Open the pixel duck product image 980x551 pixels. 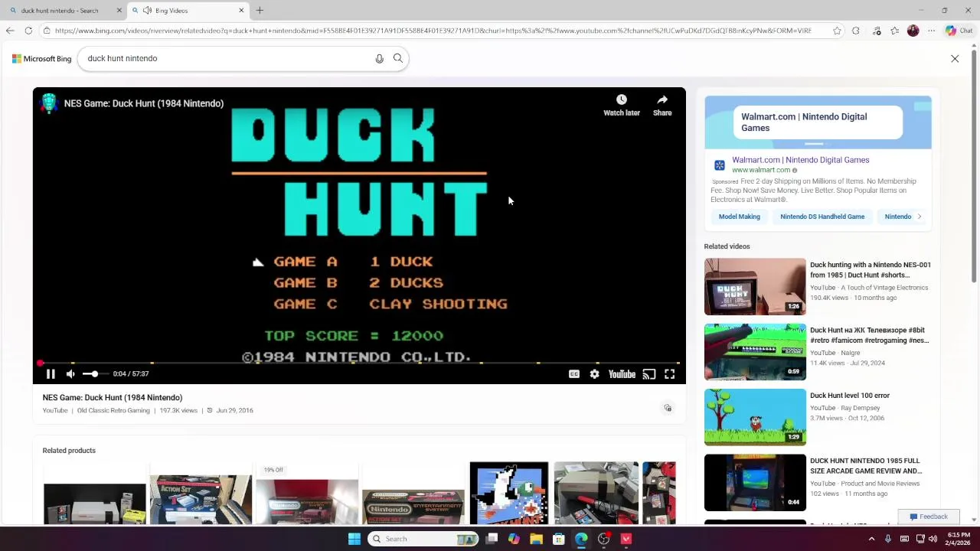coord(509,494)
